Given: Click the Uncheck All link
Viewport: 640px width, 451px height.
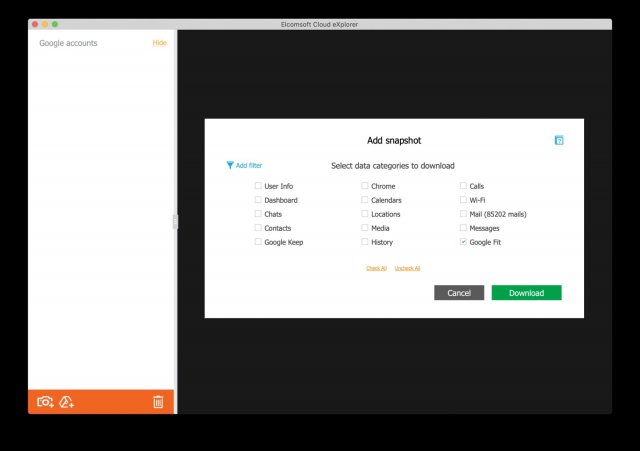Looking at the screenshot, I should [407, 268].
